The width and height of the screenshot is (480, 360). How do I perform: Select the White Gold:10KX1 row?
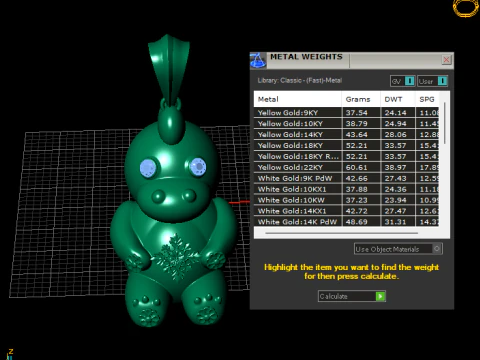click(346, 189)
